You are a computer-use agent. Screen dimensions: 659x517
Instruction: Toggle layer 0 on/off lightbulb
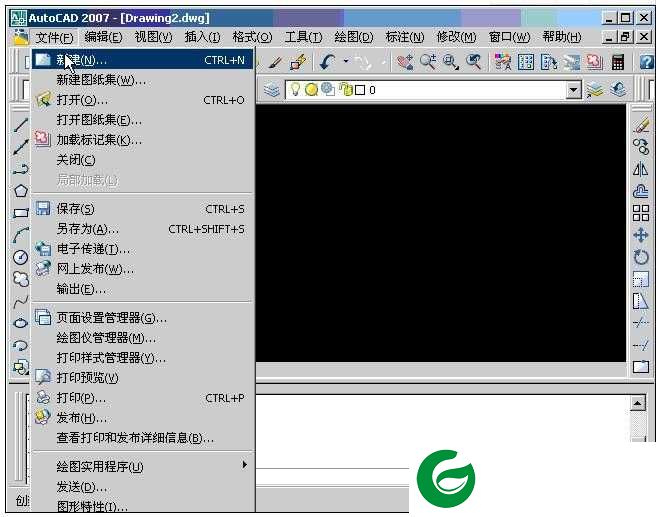pyautogui.click(x=295, y=90)
